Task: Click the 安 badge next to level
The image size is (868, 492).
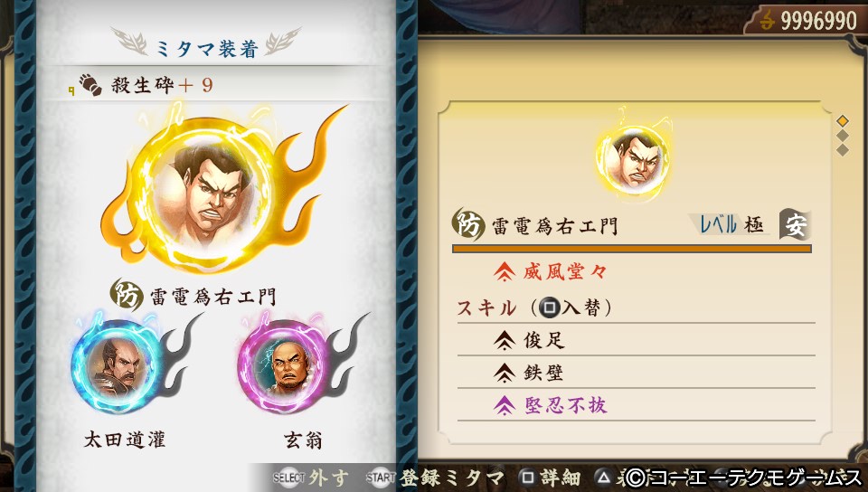Action: 795,224
